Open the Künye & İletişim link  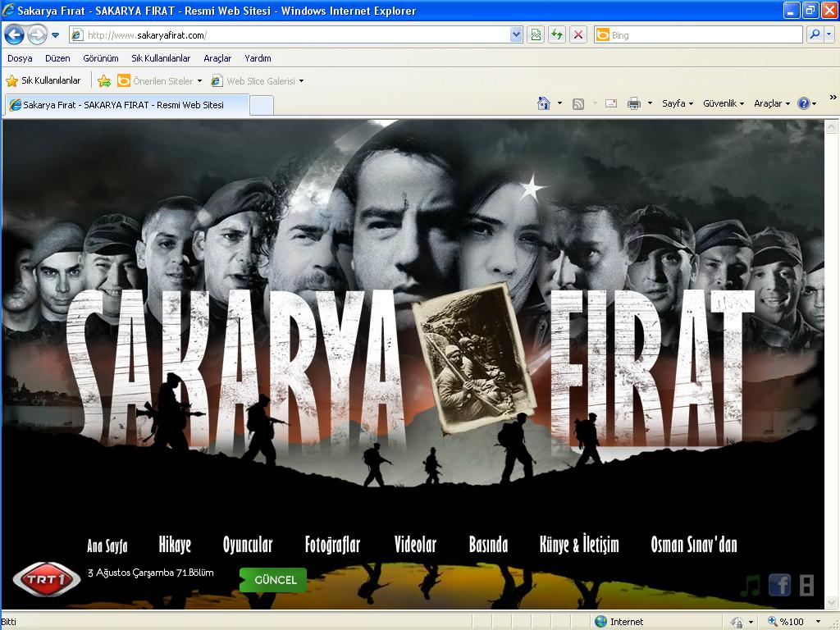pyautogui.click(x=579, y=545)
